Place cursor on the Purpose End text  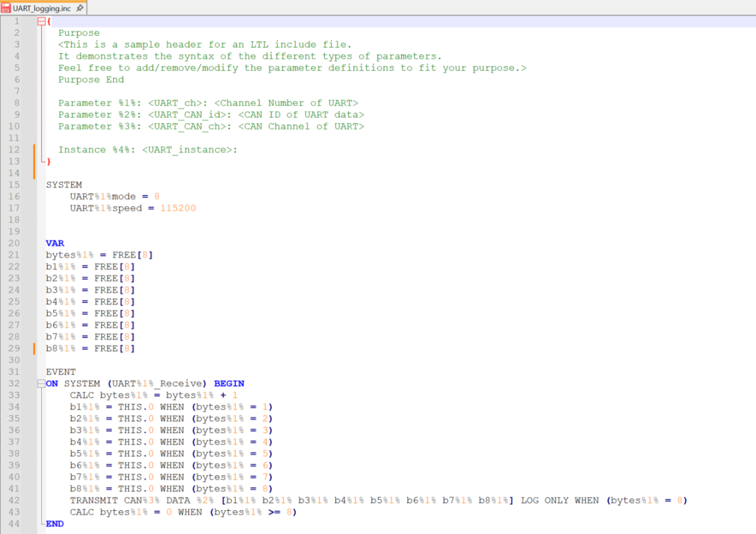tap(91, 80)
